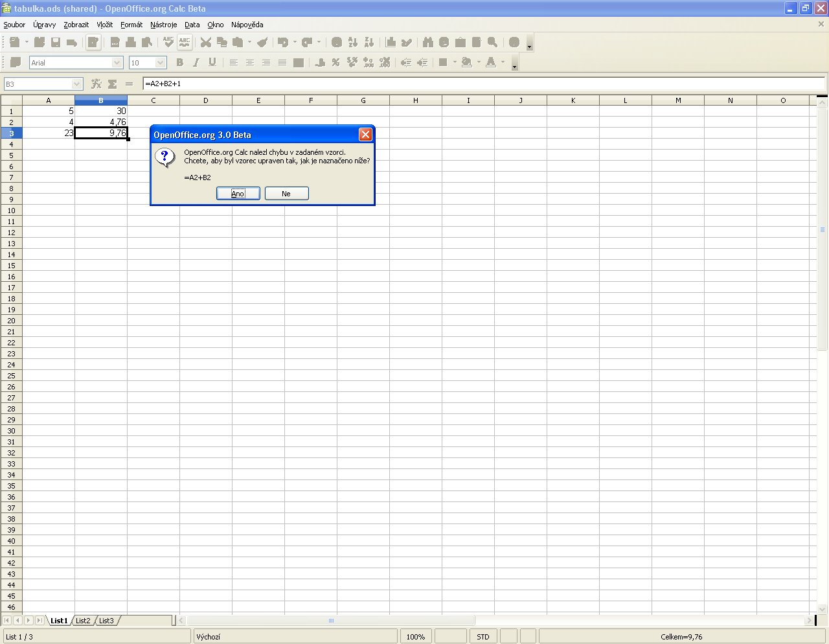
Task: Pick the cell Background Color swatch
Action: click(x=467, y=63)
